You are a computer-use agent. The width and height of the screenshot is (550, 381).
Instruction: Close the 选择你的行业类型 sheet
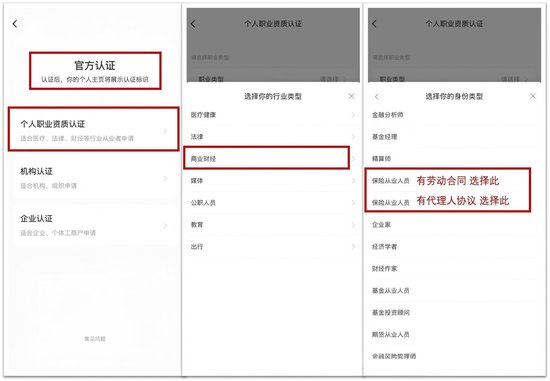click(x=351, y=96)
